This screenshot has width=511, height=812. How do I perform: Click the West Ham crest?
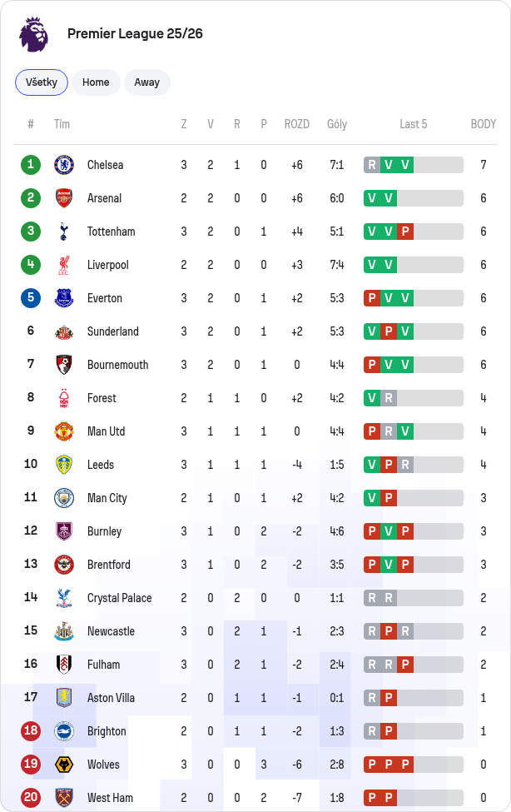click(x=64, y=798)
